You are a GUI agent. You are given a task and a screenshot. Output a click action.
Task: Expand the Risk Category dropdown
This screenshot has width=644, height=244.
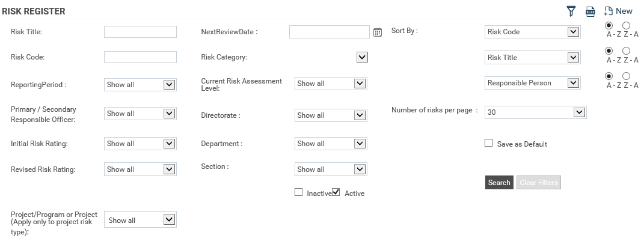point(362,57)
